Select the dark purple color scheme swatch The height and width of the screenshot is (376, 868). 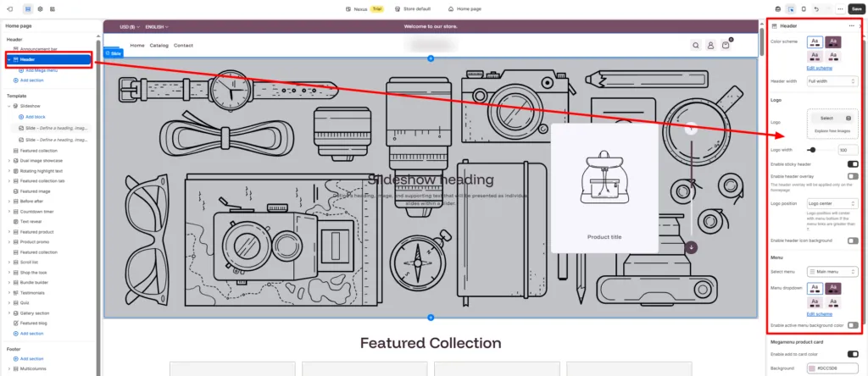[x=833, y=42]
